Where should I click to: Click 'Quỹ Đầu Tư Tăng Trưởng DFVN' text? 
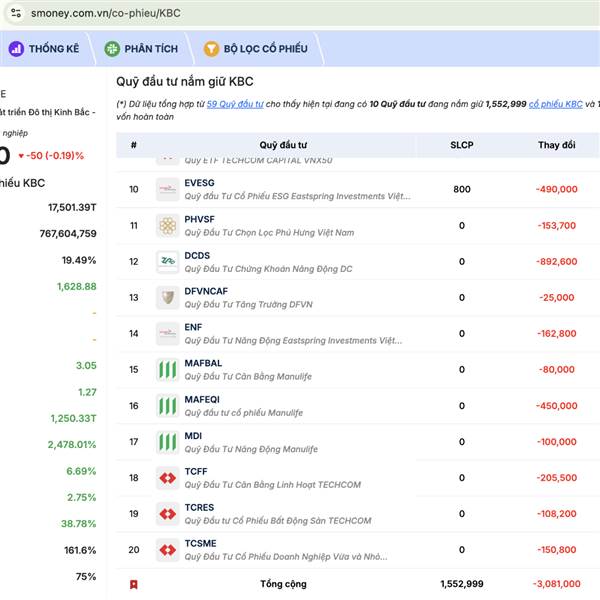[x=248, y=305]
